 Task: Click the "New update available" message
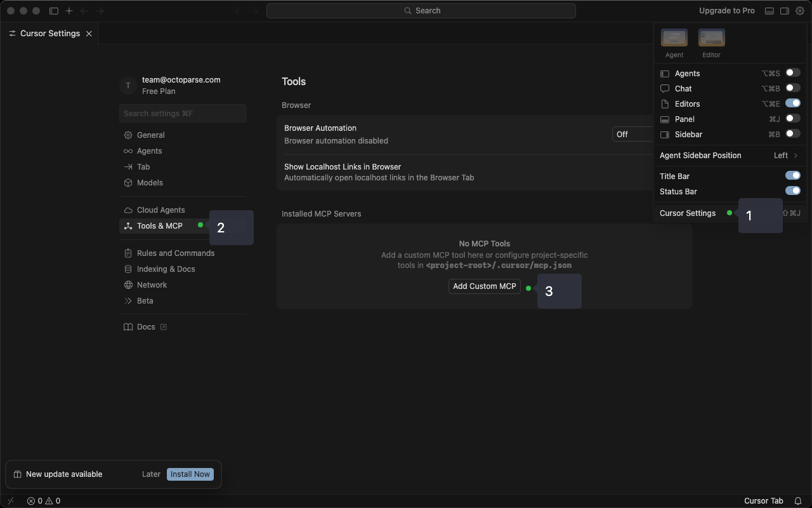(64, 474)
